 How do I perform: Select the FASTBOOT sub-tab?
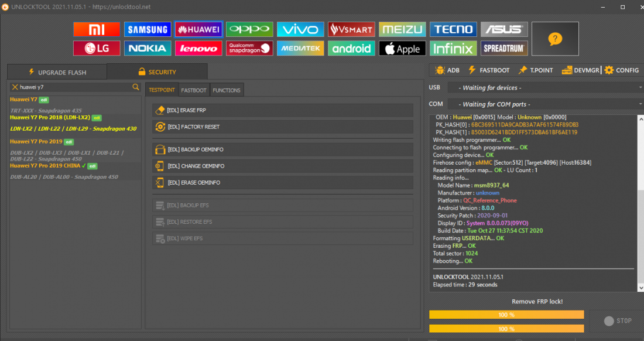(194, 90)
